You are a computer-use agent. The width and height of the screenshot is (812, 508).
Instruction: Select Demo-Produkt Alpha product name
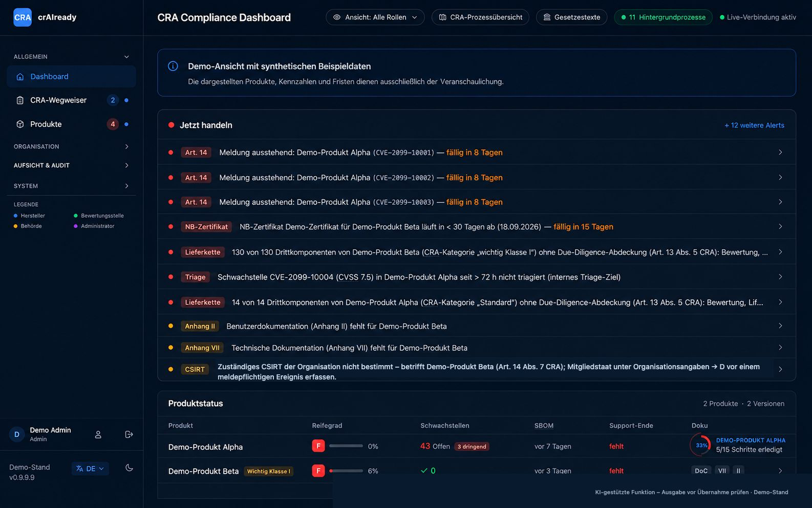pyautogui.click(x=205, y=447)
